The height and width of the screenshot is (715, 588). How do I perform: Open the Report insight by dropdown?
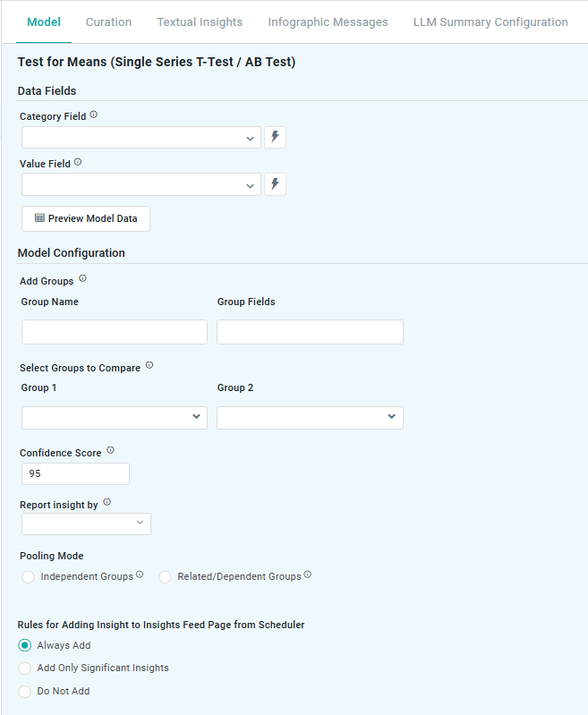[x=86, y=523]
